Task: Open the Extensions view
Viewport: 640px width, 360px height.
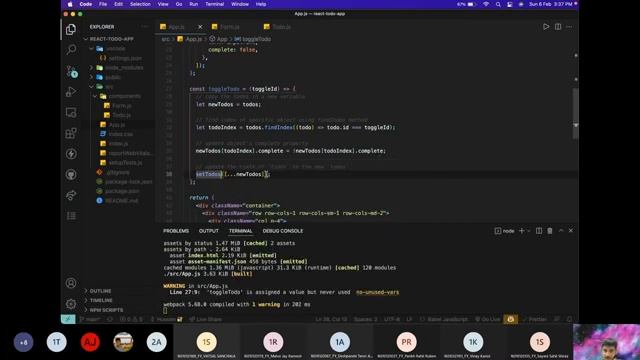Action: point(71,133)
